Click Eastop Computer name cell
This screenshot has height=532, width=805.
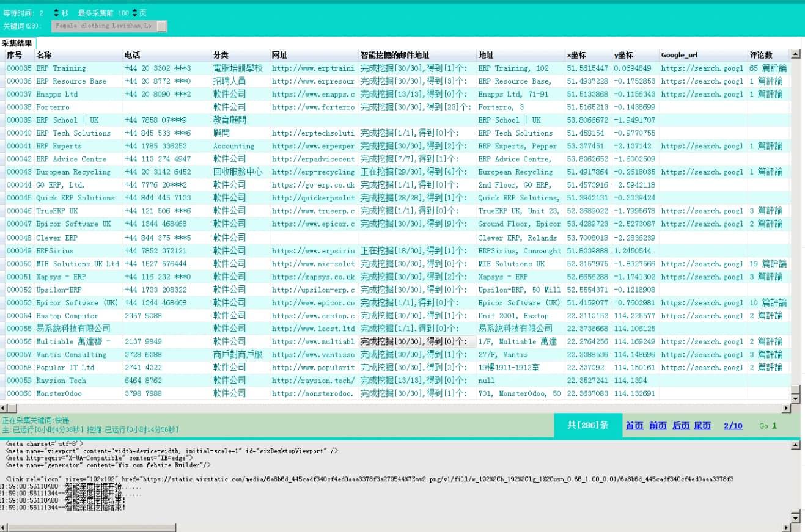point(78,315)
